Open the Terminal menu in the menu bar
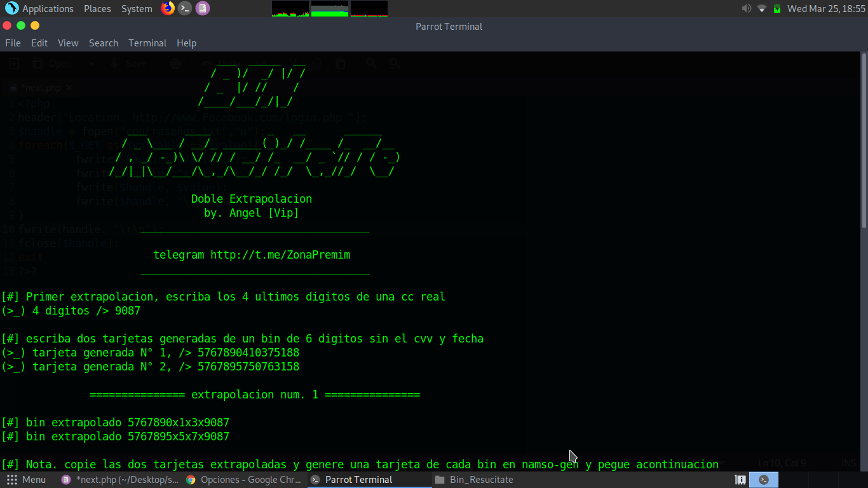 point(147,43)
